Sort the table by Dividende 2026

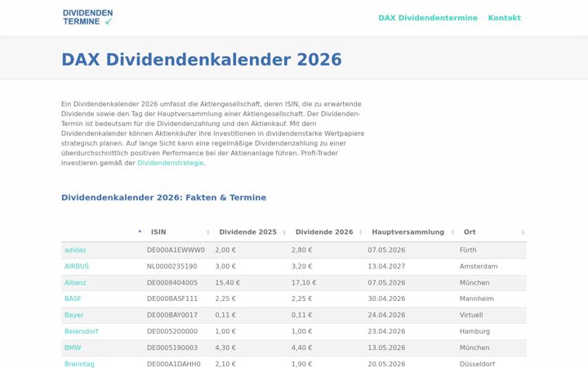point(327,232)
